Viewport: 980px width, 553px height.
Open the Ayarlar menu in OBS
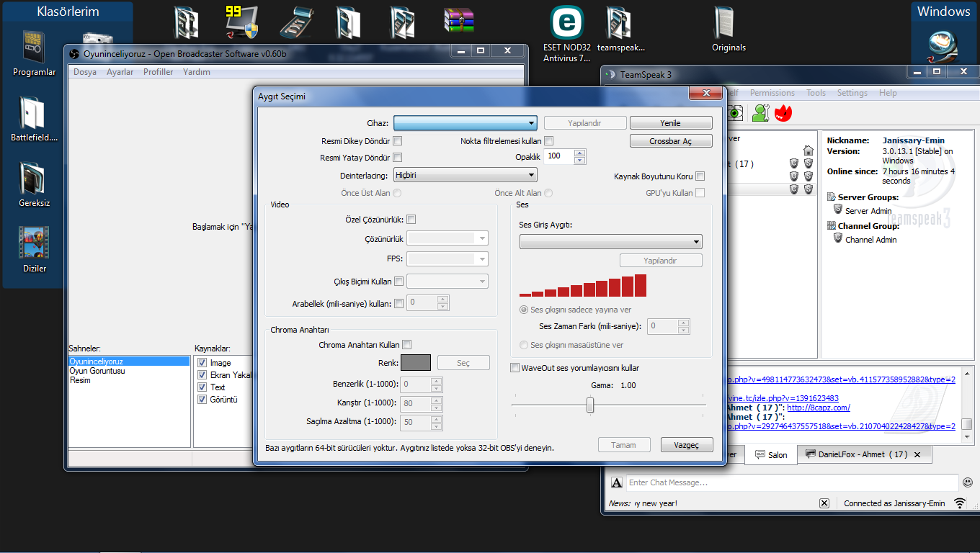(120, 72)
